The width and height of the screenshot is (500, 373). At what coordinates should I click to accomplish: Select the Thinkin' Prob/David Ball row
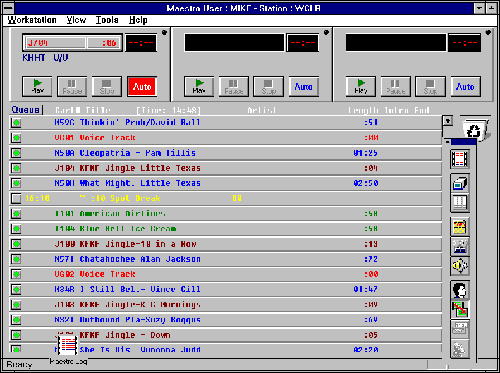[x=226, y=123]
